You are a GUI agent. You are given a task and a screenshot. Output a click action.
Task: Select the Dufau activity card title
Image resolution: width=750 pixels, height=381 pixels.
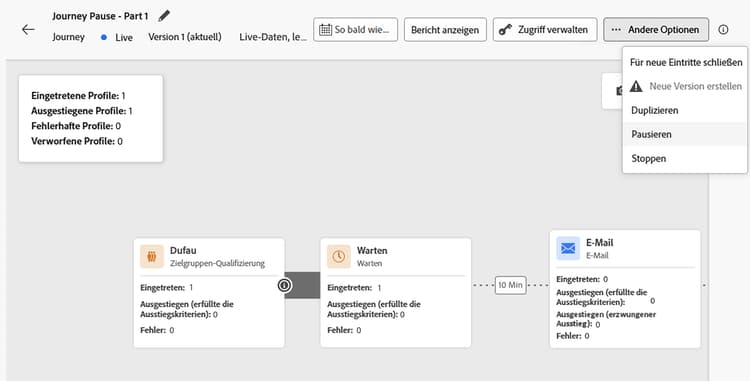pyautogui.click(x=183, y=250)
